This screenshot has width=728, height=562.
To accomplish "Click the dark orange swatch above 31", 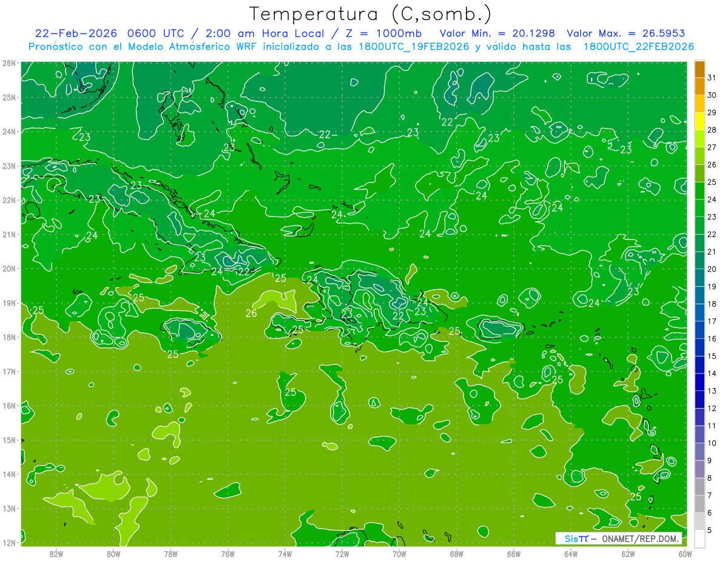I will click(700, 69).
